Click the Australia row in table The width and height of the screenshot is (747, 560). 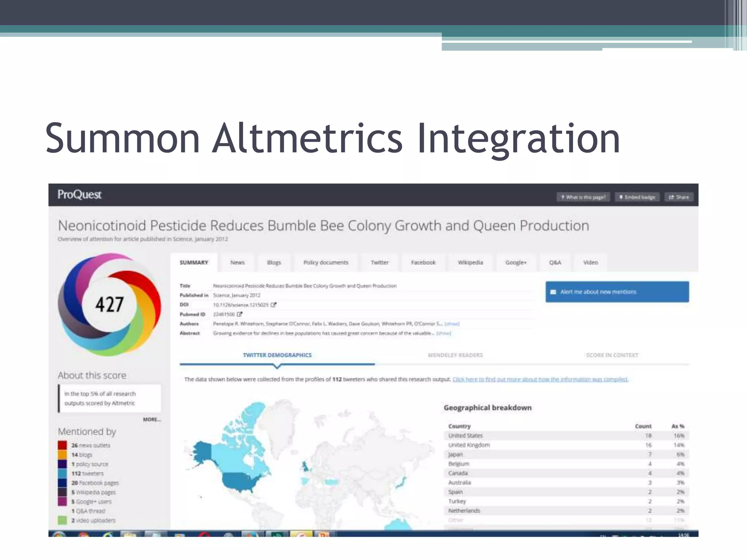tap(566, 483)
